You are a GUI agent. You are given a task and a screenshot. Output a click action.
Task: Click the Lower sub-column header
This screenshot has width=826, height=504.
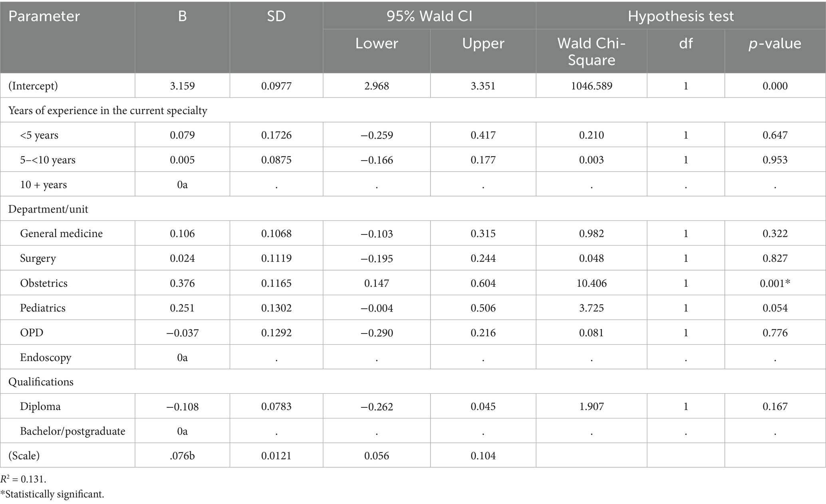coord(377,43)
